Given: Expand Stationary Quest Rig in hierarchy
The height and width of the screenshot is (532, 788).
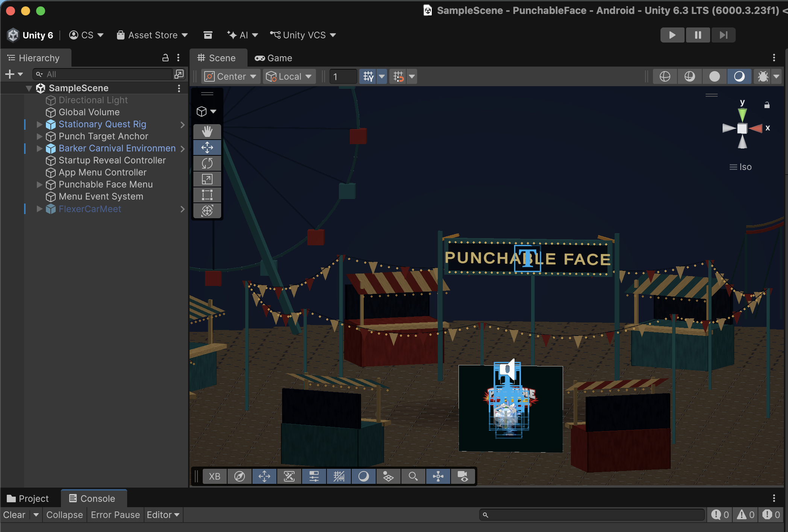Looking at the screenshot, I should coord(39,124).
